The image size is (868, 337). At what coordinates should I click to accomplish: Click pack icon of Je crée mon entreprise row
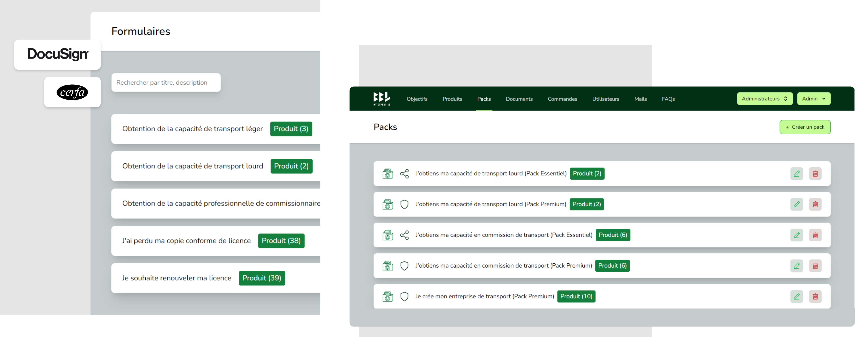click(x=388, y=297)
